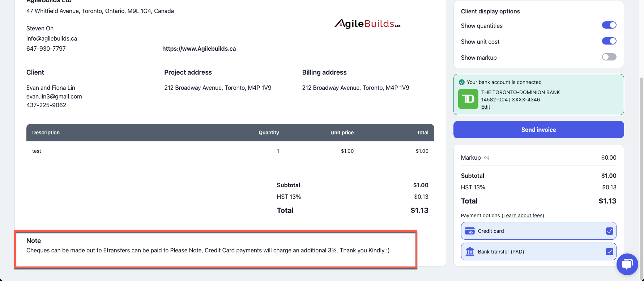The height and width of the screenshot is (281, 644).
Task: Uncheck the Bank transfer (PAD) checkbox
Action: tap(610, 252)
